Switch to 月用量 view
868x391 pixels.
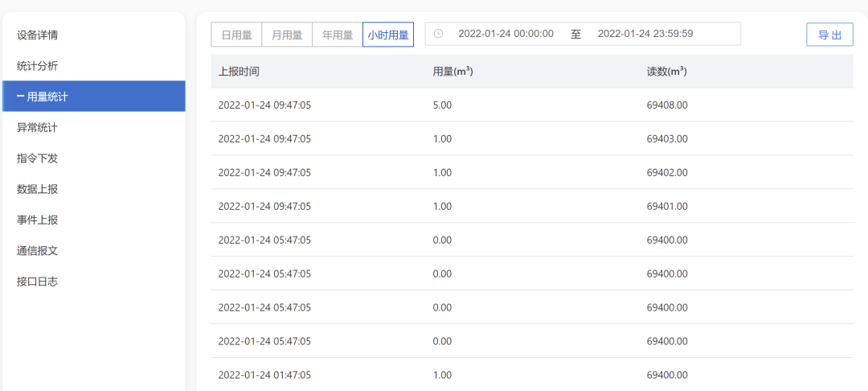(287, 35)
